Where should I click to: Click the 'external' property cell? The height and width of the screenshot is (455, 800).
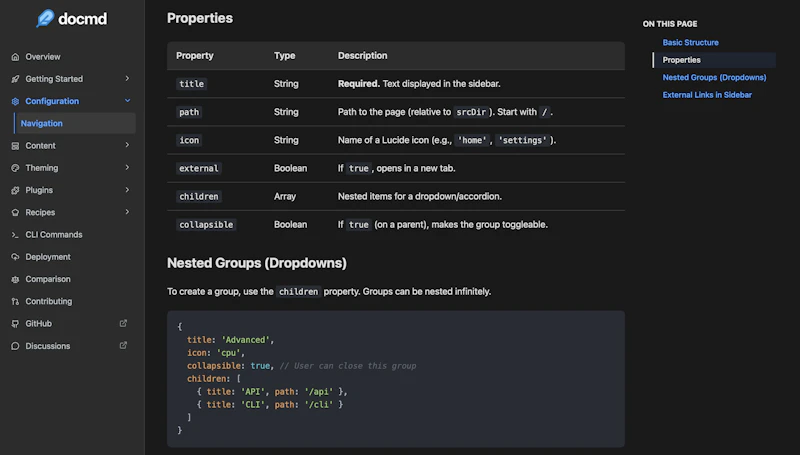point(198,168)
